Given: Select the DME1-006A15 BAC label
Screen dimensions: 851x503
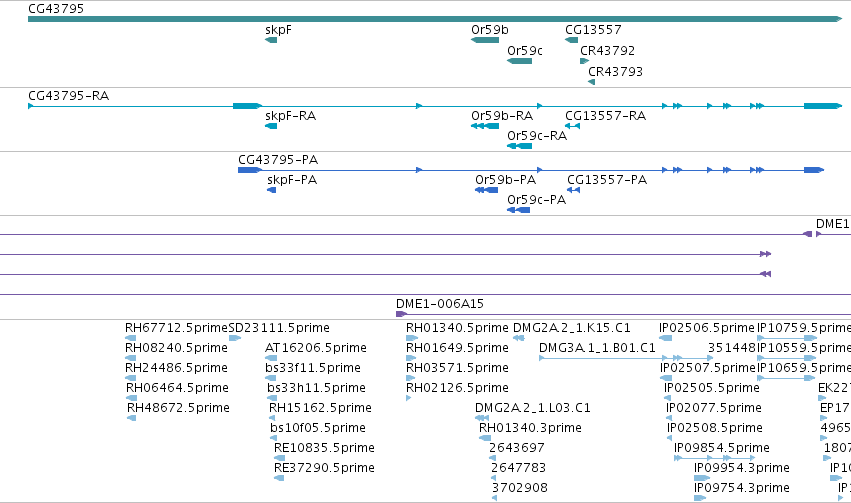Looking at the screenshot, I should coord(440,304).
